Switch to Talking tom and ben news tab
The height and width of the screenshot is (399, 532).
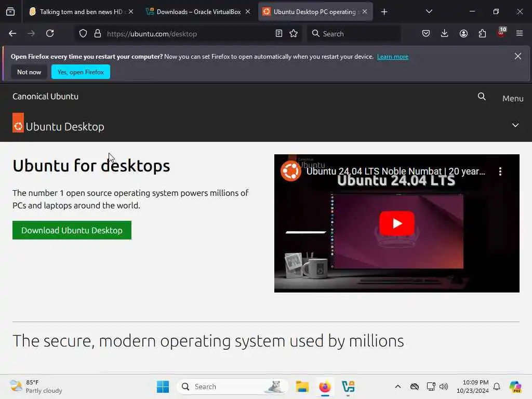pyautogui.click(x=82, y=12)
